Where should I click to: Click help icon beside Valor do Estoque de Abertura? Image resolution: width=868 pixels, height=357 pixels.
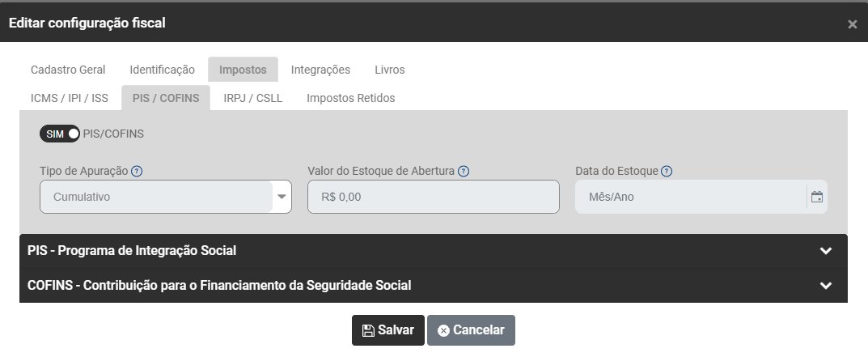click(464, 172)
